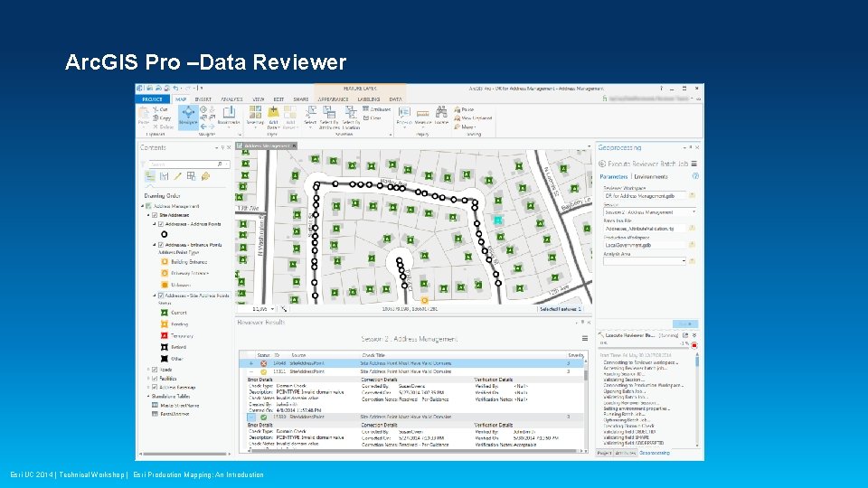This screenshot has height=488, width=868.
Task: Collapse the Standalone Tables group
Action: (148, 396)
